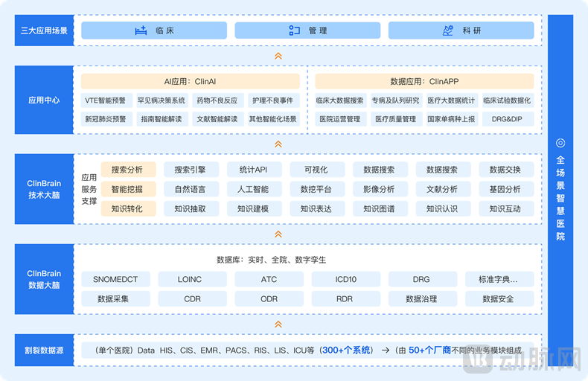Viewport: 588px width, 381px height.
Task: Click the 统计API box
Action: click(x=255, y=170)
